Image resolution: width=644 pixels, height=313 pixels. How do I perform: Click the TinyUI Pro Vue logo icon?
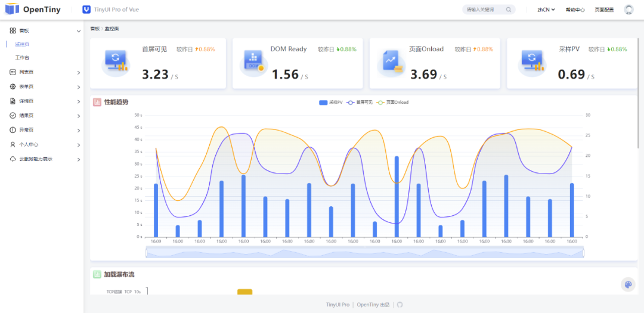(86, 10)
